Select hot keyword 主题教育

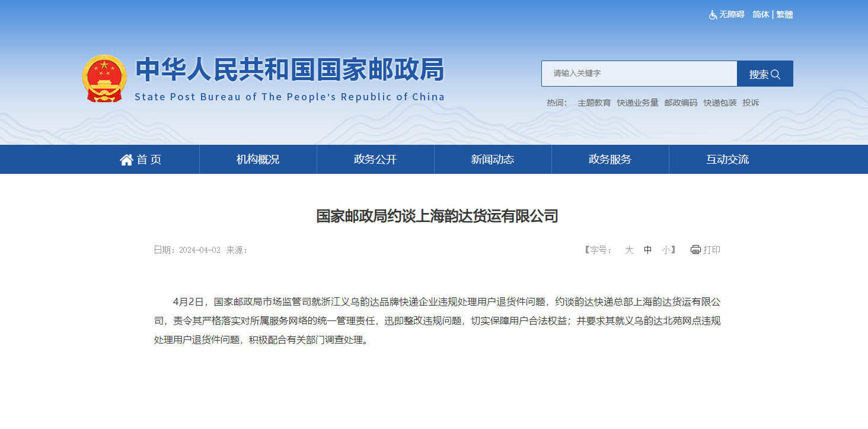pyautogui.click(x=594, y=103)
